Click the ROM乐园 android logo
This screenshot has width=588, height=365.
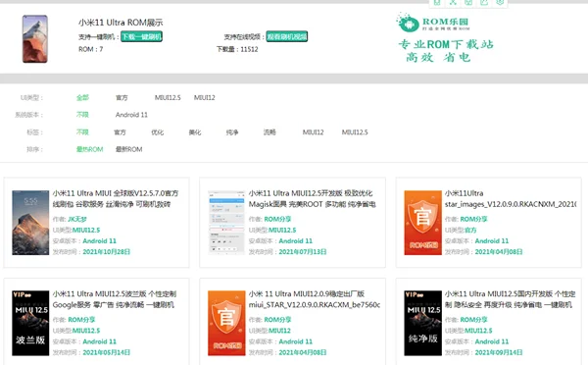(408, 24)
